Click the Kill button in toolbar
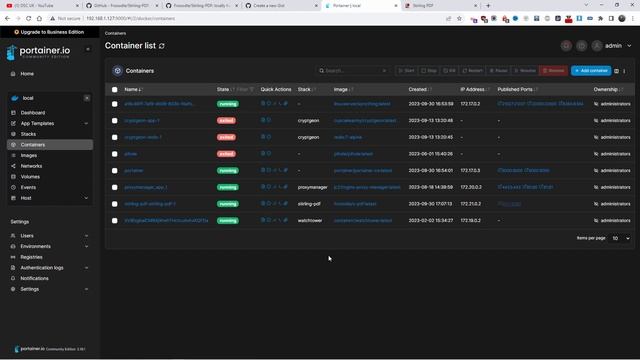The image size is (640, 360). point(449,71)
